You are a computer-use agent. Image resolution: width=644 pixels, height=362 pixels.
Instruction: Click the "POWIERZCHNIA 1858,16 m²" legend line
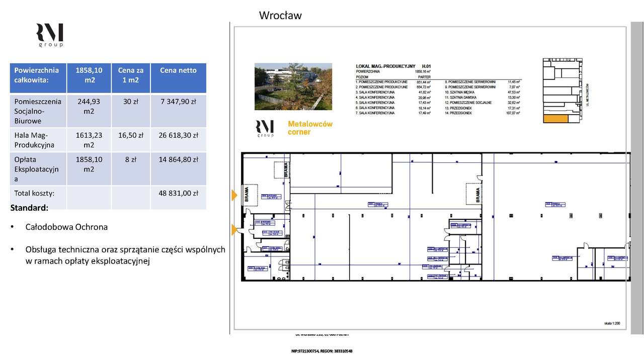(393, 71)
